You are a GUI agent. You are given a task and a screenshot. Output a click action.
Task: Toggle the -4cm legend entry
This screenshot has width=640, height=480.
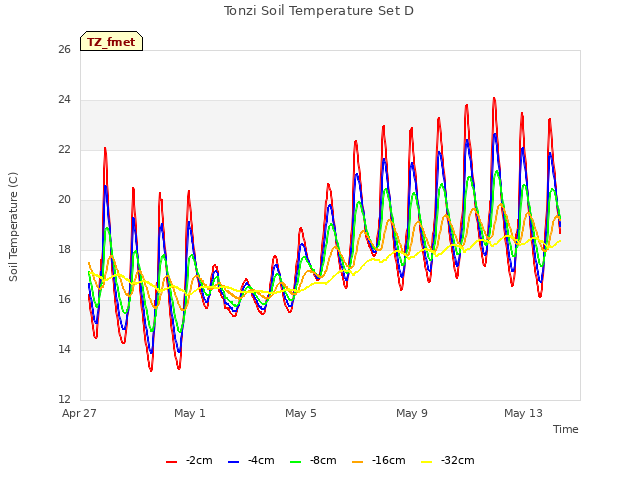point(251,461)
